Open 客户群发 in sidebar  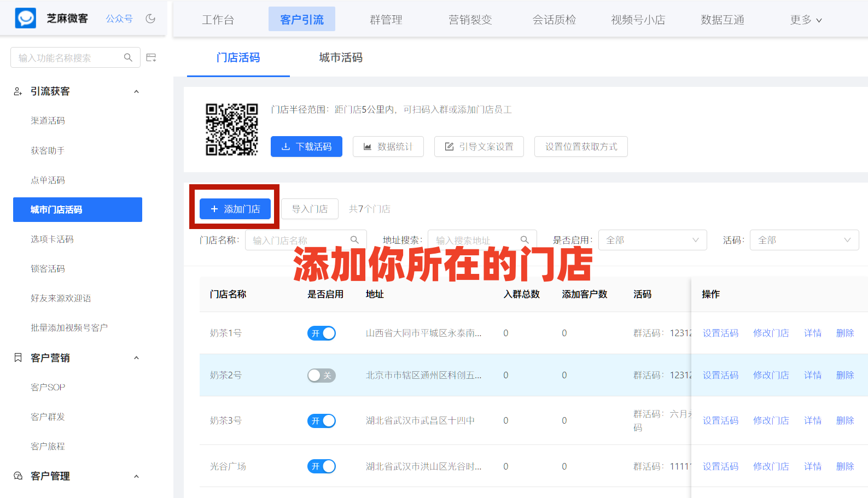48,417
